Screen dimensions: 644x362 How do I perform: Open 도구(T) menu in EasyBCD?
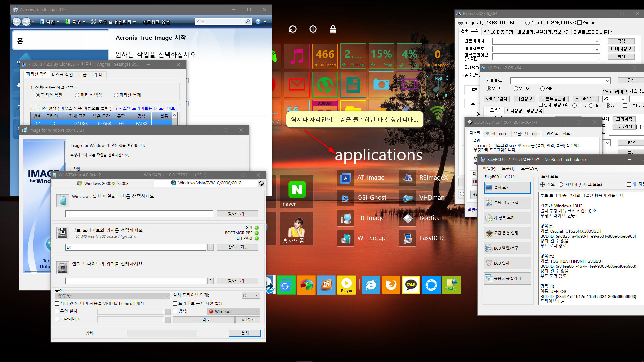tap(508, 169)
